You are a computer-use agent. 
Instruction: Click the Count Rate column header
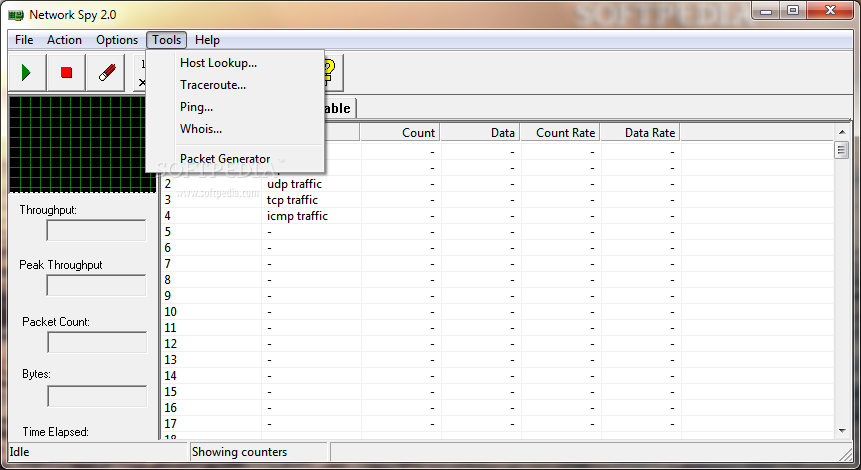click(561, 133)
